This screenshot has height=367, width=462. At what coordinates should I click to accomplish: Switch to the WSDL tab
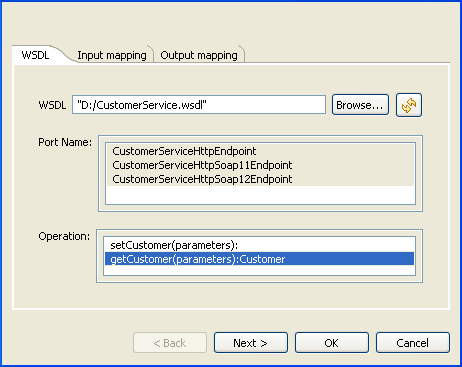(x=35, y=55)
